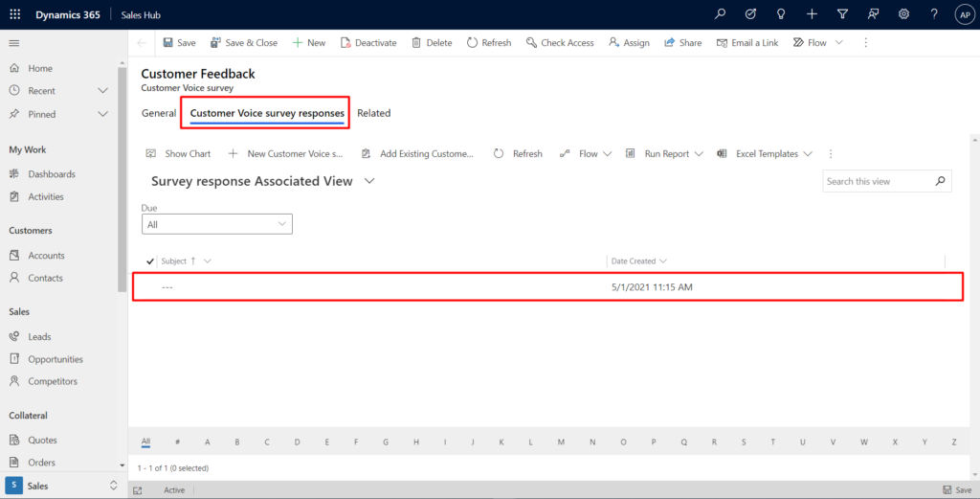Open the Related tab
980x499 pixels.
374,113
